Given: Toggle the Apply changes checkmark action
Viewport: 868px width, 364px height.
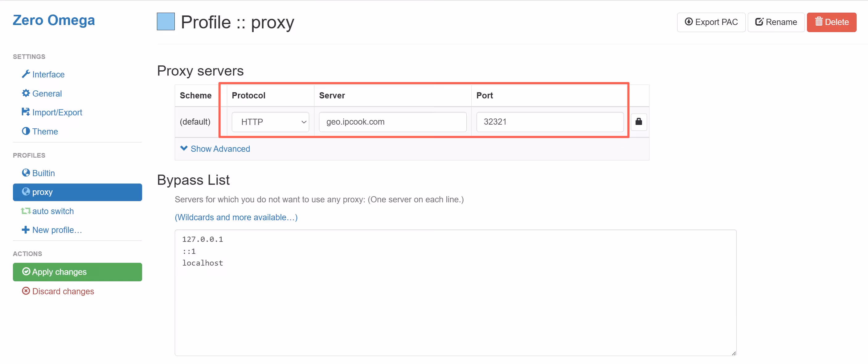Looking at the screenshot, I should pos(26,271).
